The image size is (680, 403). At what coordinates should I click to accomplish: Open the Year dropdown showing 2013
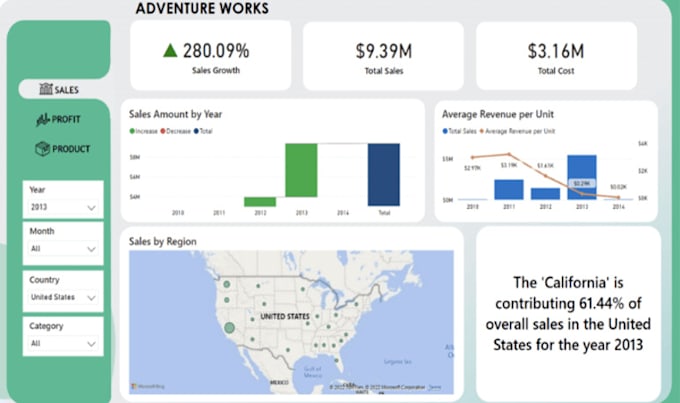tap(63, 207)
